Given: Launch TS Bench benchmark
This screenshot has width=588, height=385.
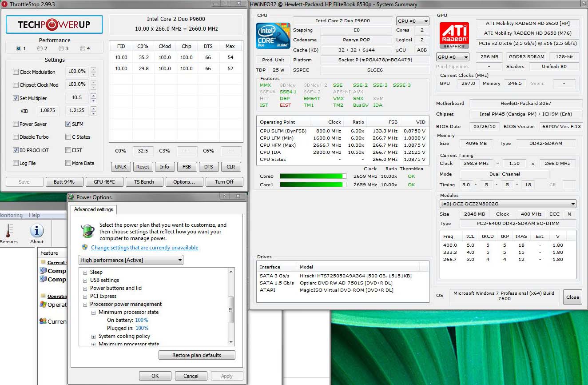Looking at the screenshot, I should point(144,182).
